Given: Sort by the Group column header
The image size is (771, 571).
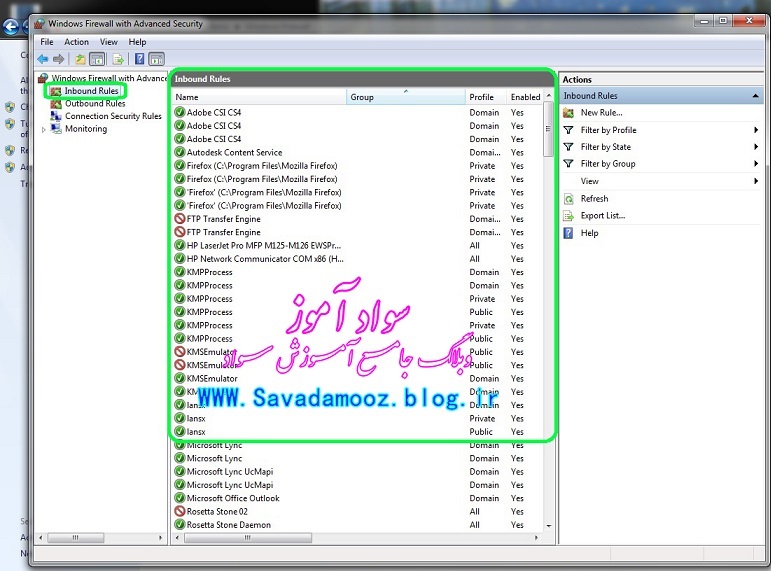Looking at the screenshot, I should [406, 97].
